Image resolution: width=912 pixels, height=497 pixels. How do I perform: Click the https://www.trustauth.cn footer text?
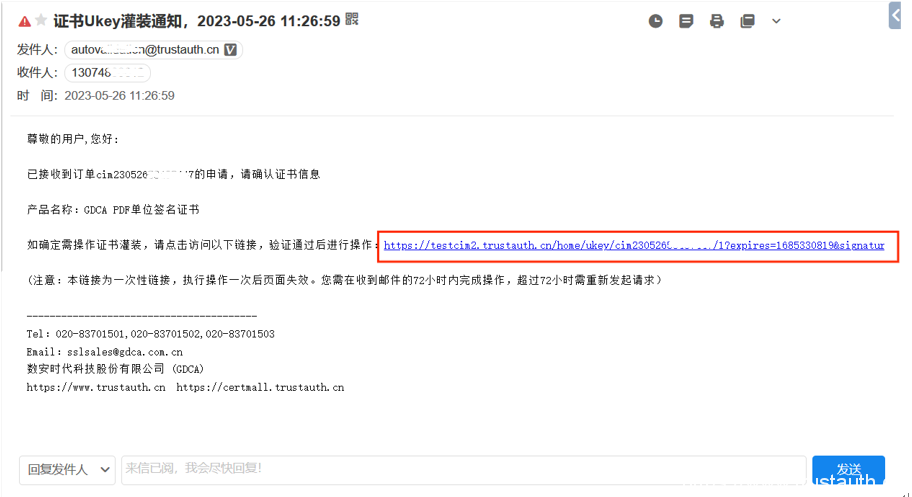[96, 388]
